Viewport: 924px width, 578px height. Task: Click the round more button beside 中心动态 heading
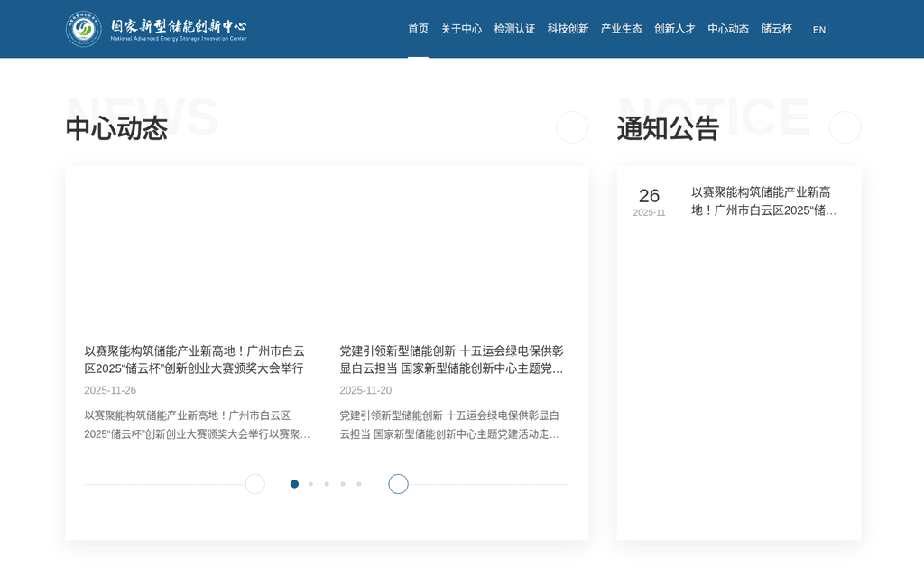(x=572, y=126)
